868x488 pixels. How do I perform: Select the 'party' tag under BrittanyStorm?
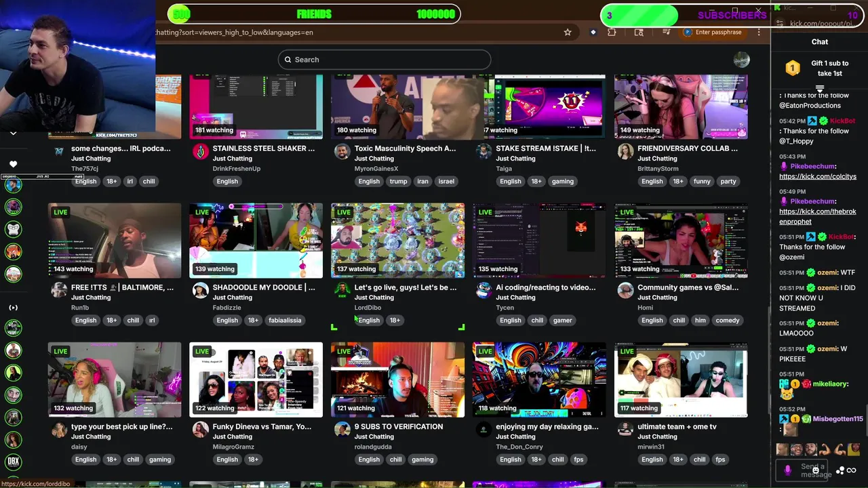[x=728, y=181]
